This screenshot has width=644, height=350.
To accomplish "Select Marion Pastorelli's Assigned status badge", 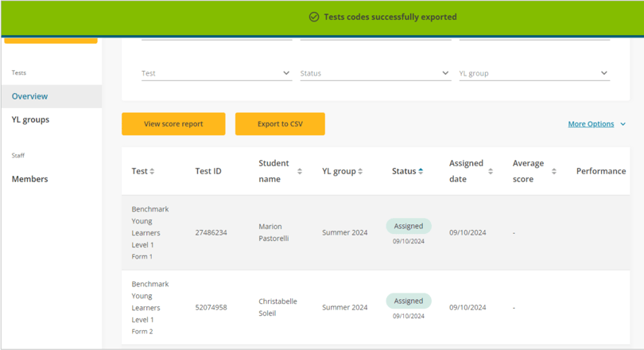I will pos(409,226).
